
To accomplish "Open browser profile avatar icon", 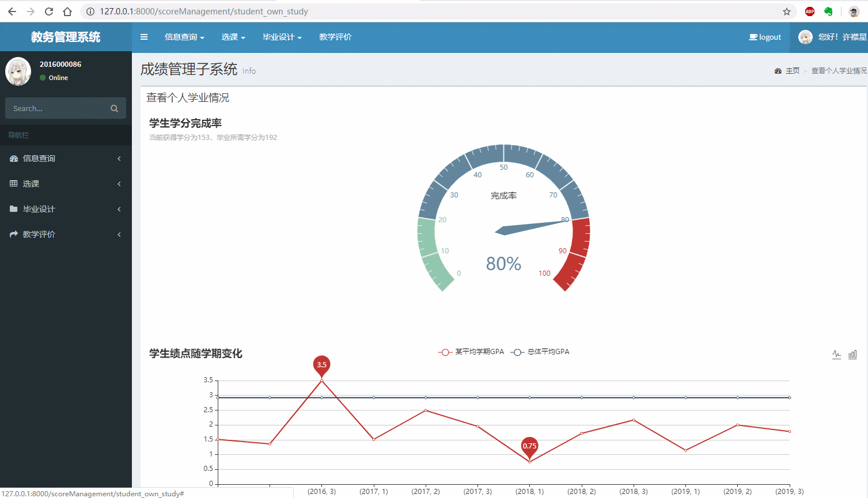I will (x=854, y=12).
